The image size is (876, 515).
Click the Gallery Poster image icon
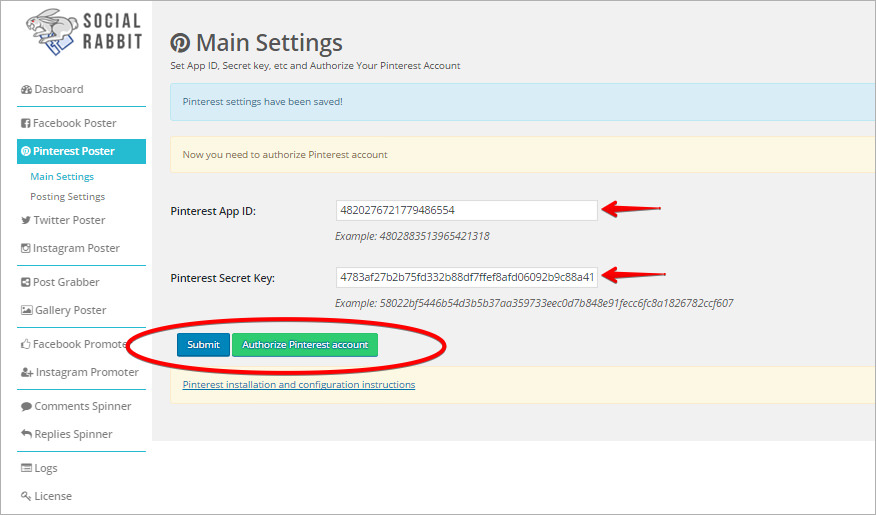(26, 310)
